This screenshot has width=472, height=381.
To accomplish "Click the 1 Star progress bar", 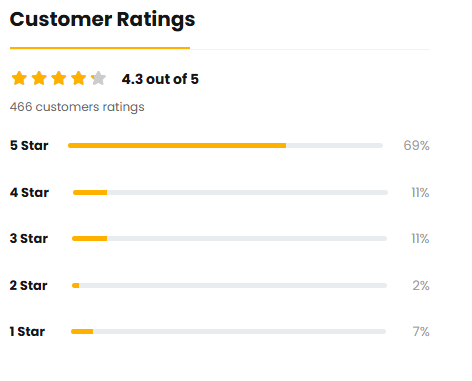I will [x=228, y=332].
